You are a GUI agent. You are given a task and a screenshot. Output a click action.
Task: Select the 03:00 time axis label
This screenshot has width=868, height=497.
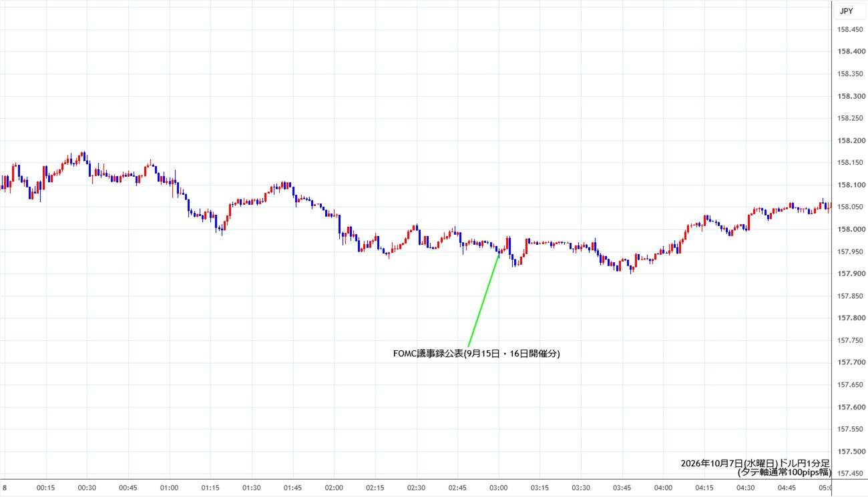point(499,488)
